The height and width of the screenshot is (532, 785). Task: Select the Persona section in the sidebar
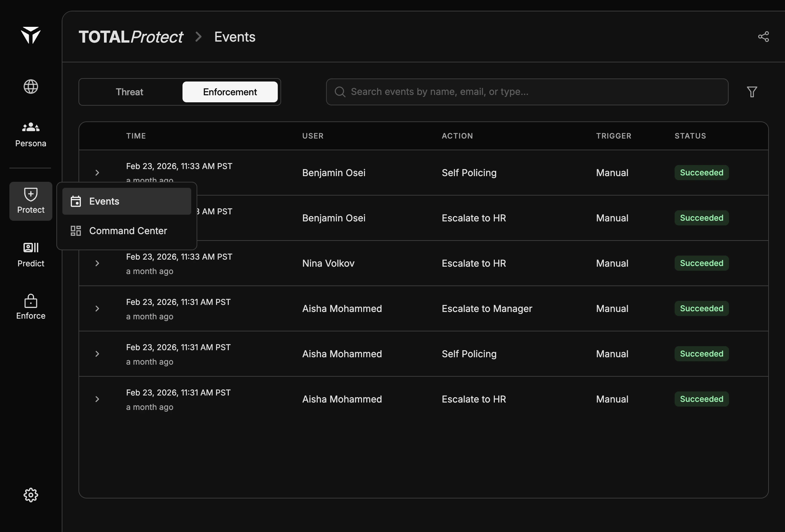tap(31, 134)
